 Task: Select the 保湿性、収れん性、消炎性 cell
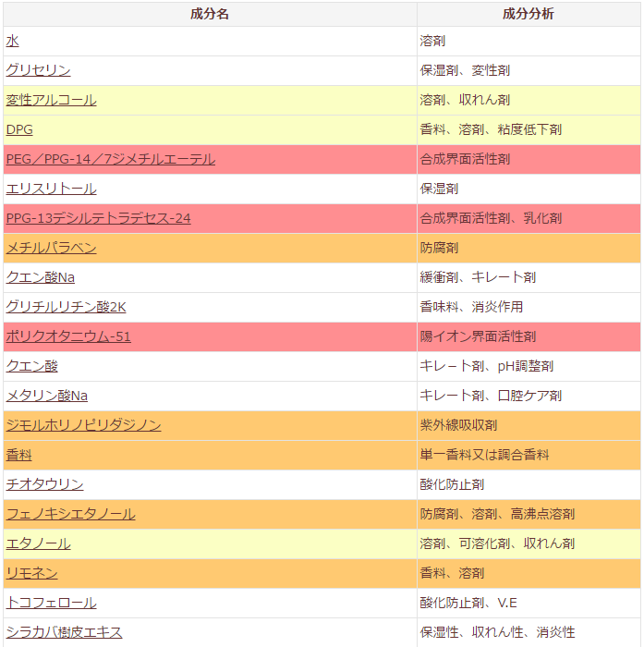click(529, 632)
